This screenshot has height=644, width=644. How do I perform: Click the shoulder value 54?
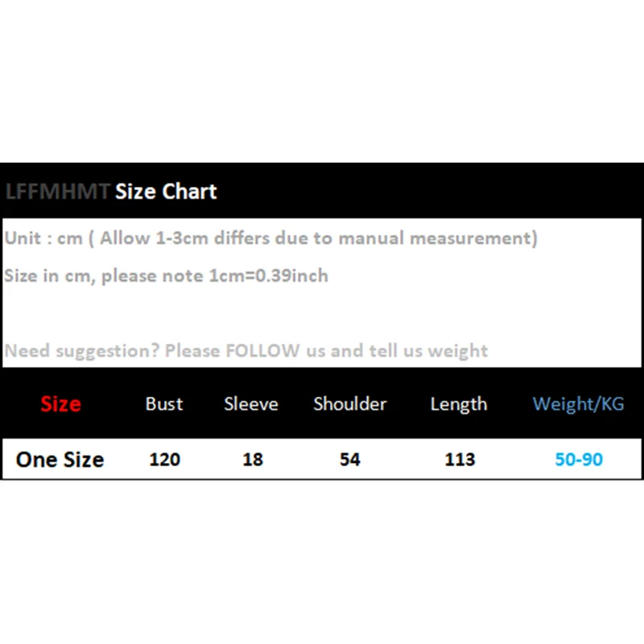tap(350, 460)
